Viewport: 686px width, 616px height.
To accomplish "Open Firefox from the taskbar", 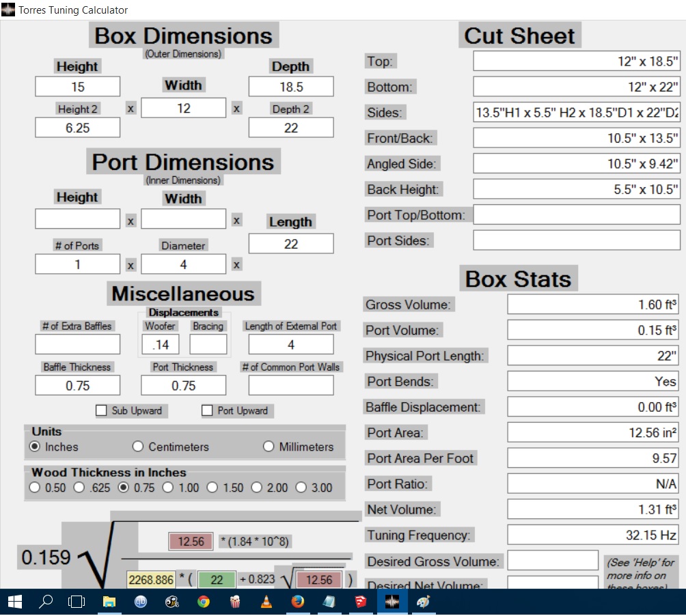I will click(297, 602).
